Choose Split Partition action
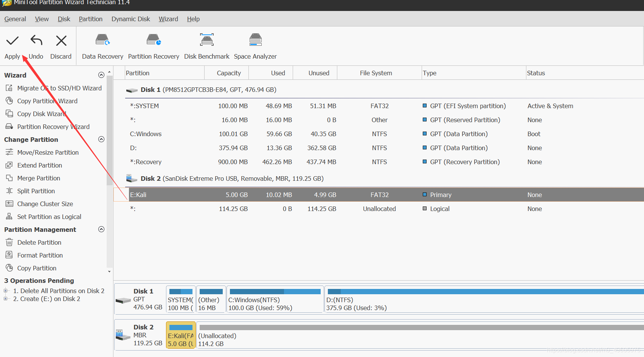The width and height of the screenshot is (644, 357). (x=36, y=191)
